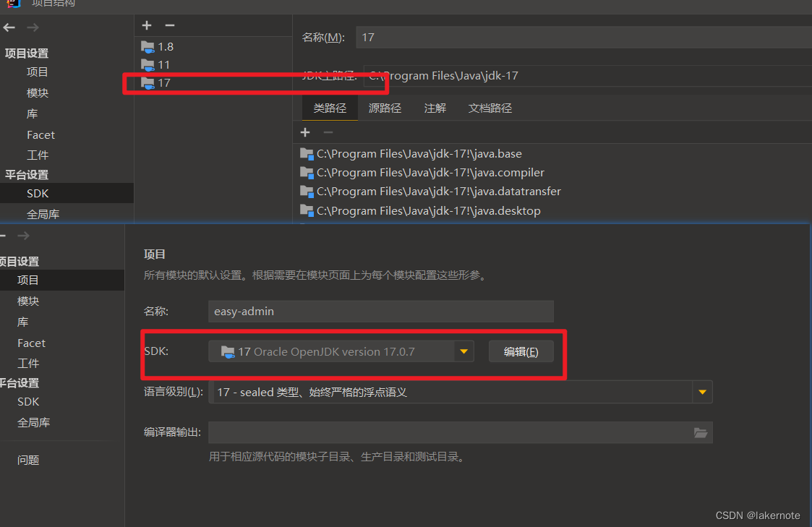Switch to the 源路径 tab

click(x=385, y=108)
